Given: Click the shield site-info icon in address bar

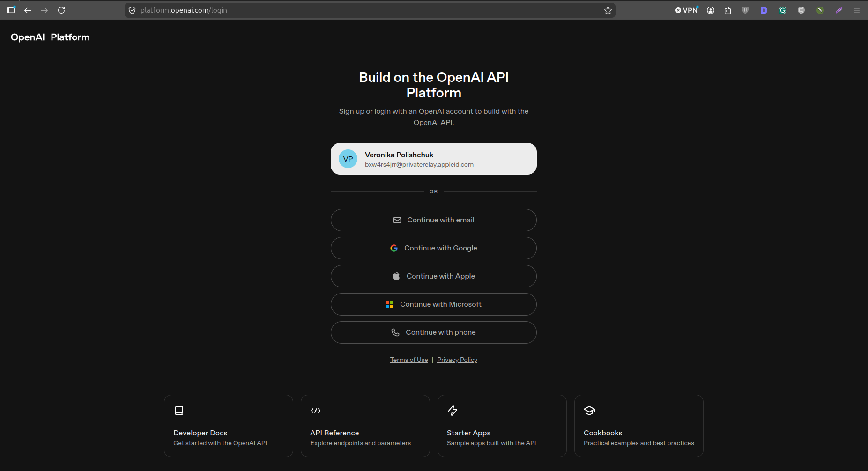Looking at the screenshot, I should [x=132, y=10].
